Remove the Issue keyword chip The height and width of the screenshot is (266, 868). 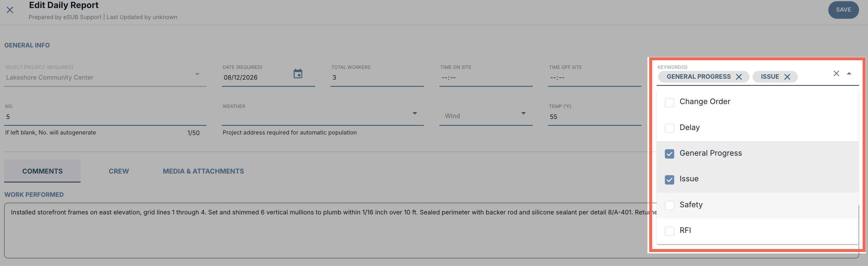pyautogui.click(x=787, y=77)
